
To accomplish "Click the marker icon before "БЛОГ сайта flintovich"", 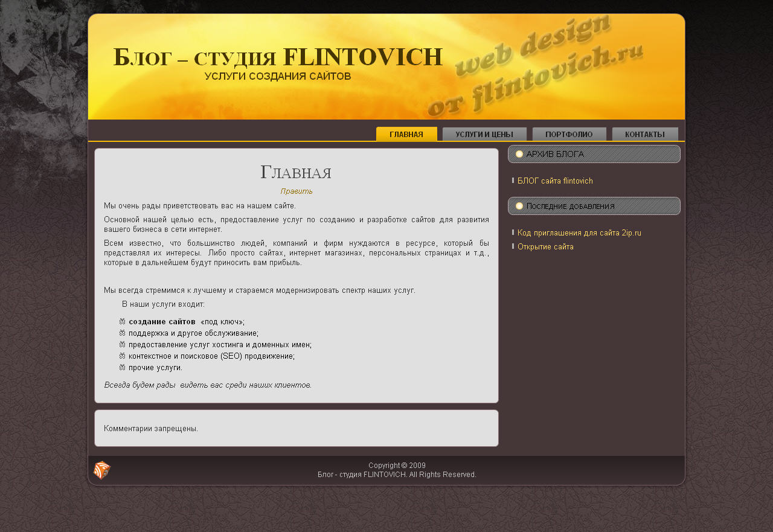I will click(x=513, y=181).
